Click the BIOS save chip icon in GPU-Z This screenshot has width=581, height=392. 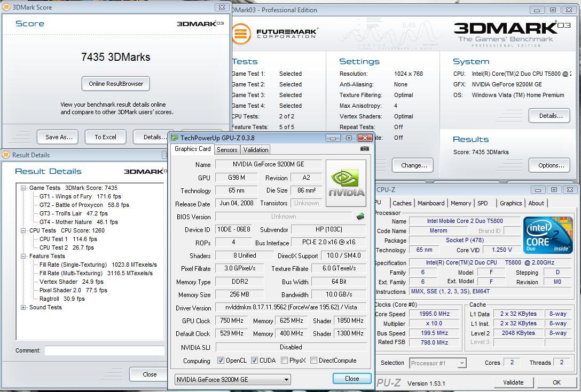360,217
